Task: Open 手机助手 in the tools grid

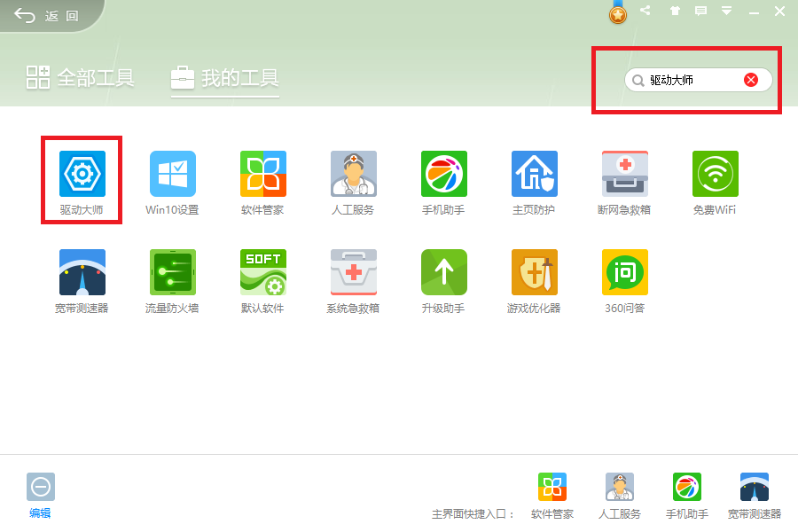Action: point(444,174)
